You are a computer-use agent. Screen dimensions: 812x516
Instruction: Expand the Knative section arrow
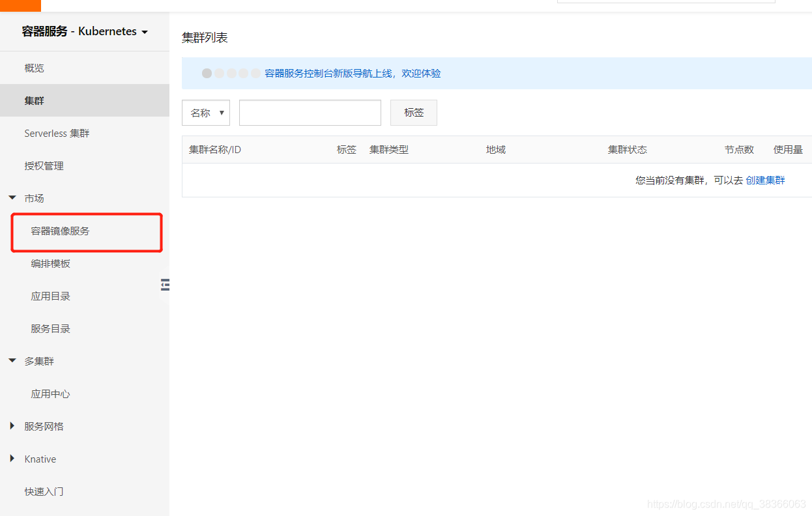(x=12, y=459)
